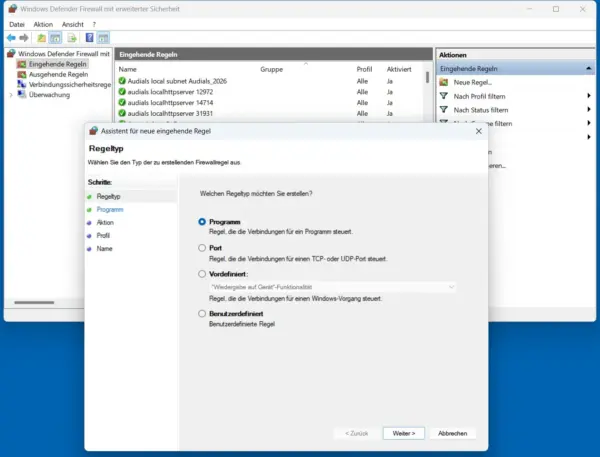Click the folder up-level toolbar icon
The height and width of the screenshot is (457, 600).
[x=41, y=38]
